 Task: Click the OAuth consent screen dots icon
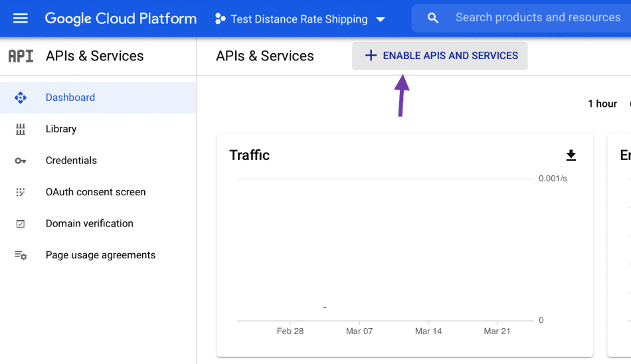coord(21,192)
